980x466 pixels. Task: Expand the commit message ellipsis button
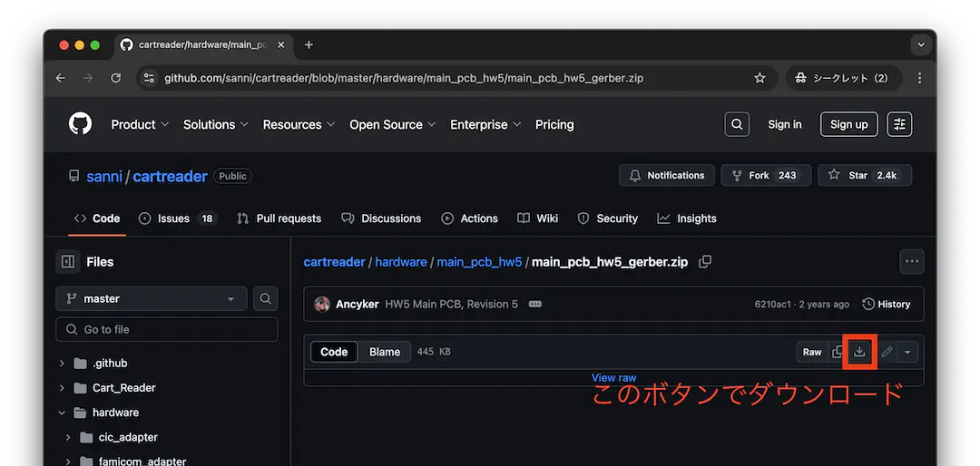tap(535, 305)
